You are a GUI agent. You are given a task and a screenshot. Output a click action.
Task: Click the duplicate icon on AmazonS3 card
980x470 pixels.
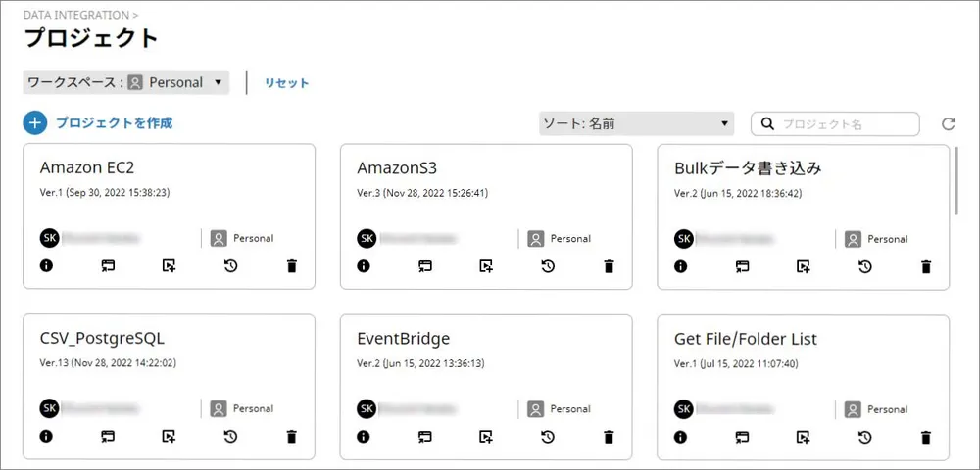point(486,266)
